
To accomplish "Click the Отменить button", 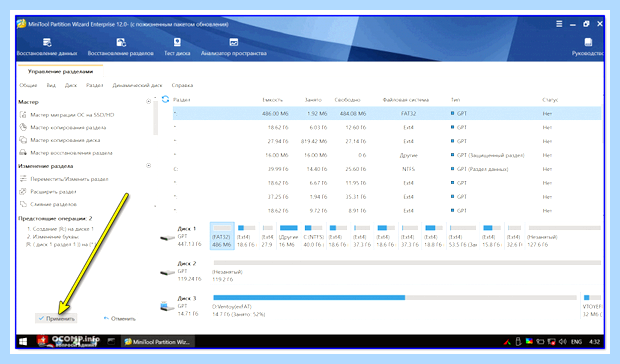I will click(x=120, y=319).
